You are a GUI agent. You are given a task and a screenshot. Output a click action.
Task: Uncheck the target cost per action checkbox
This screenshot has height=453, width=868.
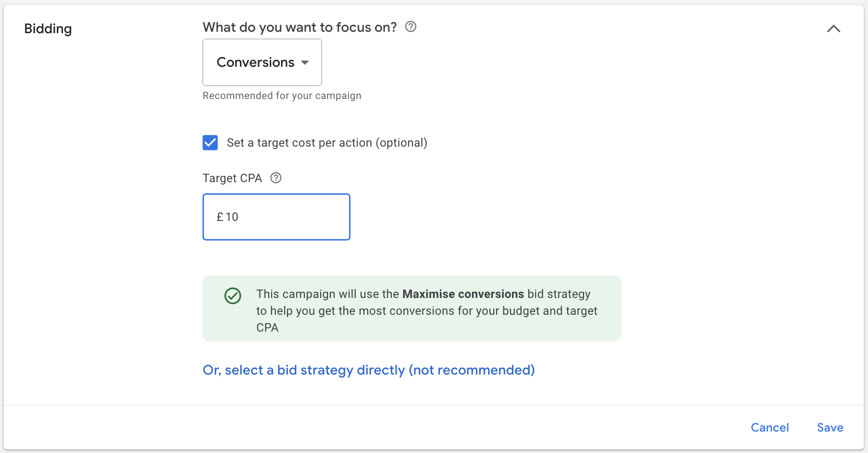[x=210, y=143]
